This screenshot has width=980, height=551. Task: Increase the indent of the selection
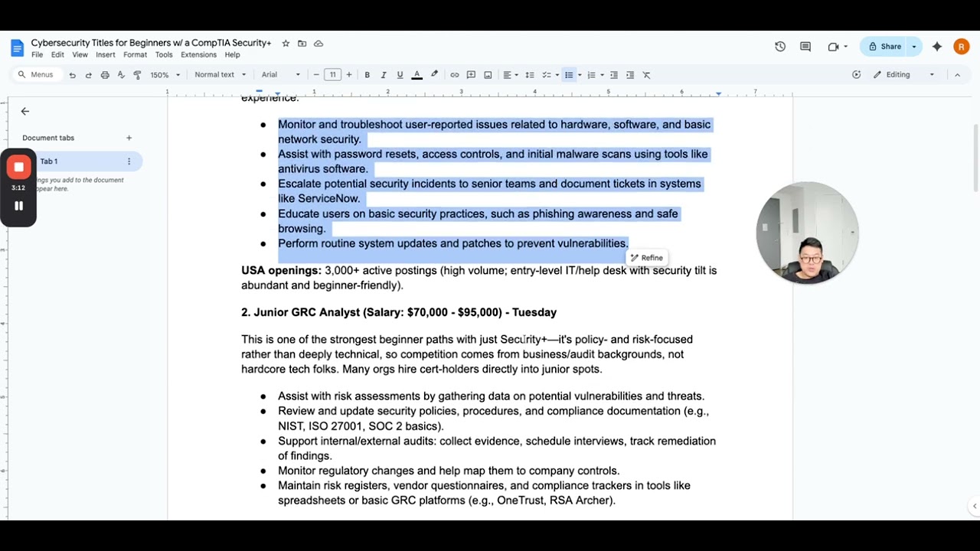[630, 75]
